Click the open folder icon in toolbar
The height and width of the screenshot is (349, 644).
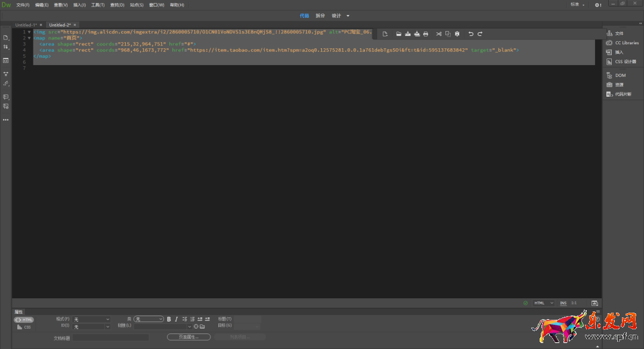click(399, 34)
